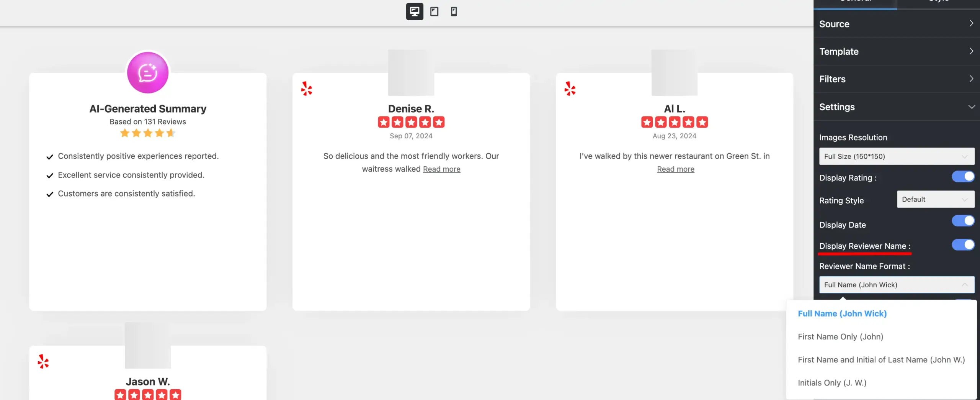Image resolution: width=980 pixels, height=400 pixels.
Task: Click Read more on Al L. review
Action: click(675, 169)
